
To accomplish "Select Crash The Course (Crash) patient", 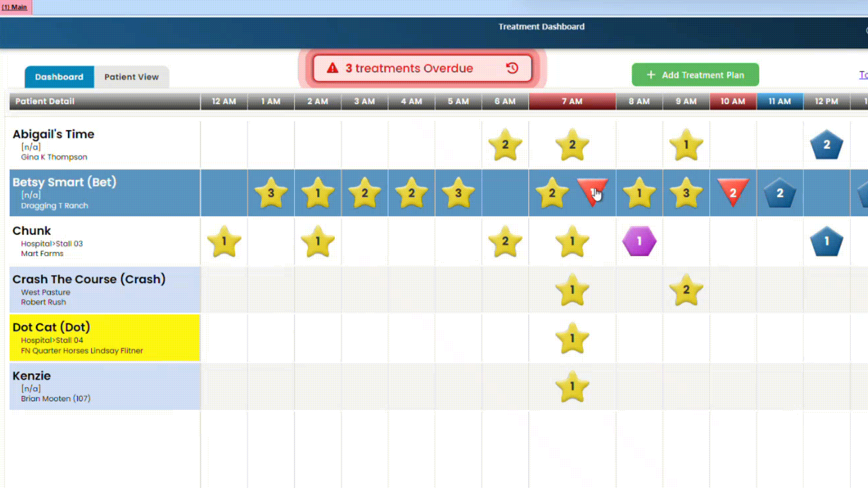I will [89, 279].
